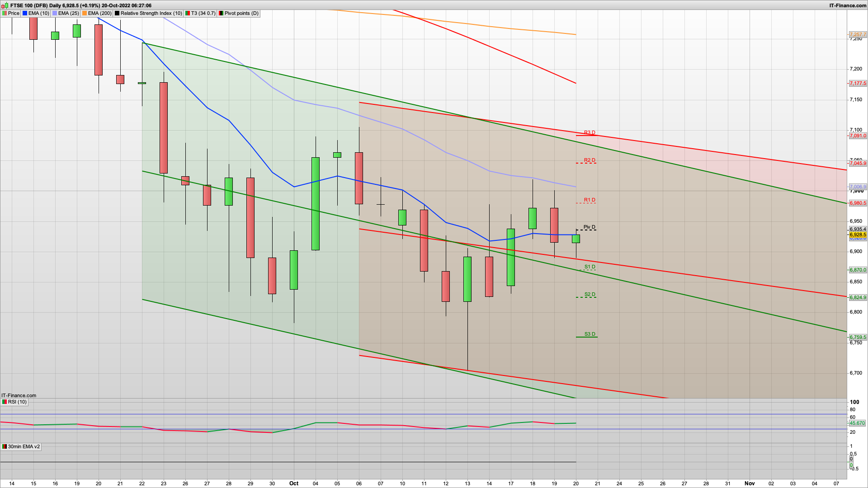Screen dimensions: 868x488
Task: Click the 6,870.0 S1 price tag
Action: pos(858,270)
